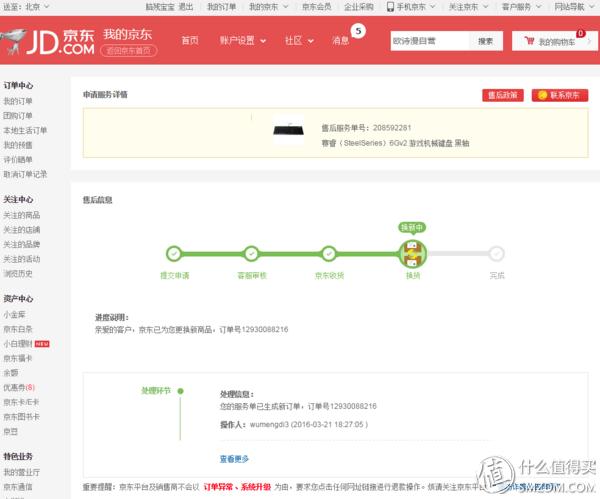600x499 pixels.
Task: Click the keyboard product thumbnail
Action: point(290,130)
